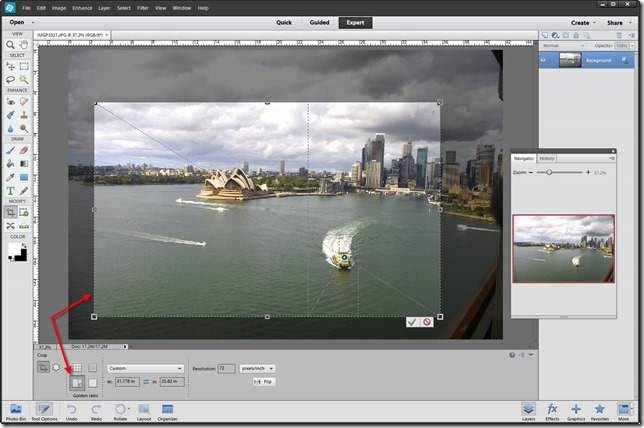The width and height of the screenshot is (644, 428).
Task: Cancel crop with red circle icon
Action: coord(427,322)
